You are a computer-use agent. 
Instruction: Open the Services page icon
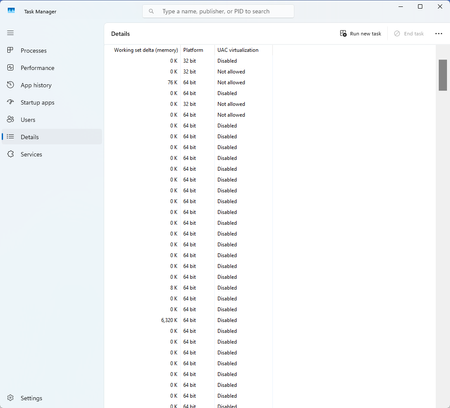10,154
